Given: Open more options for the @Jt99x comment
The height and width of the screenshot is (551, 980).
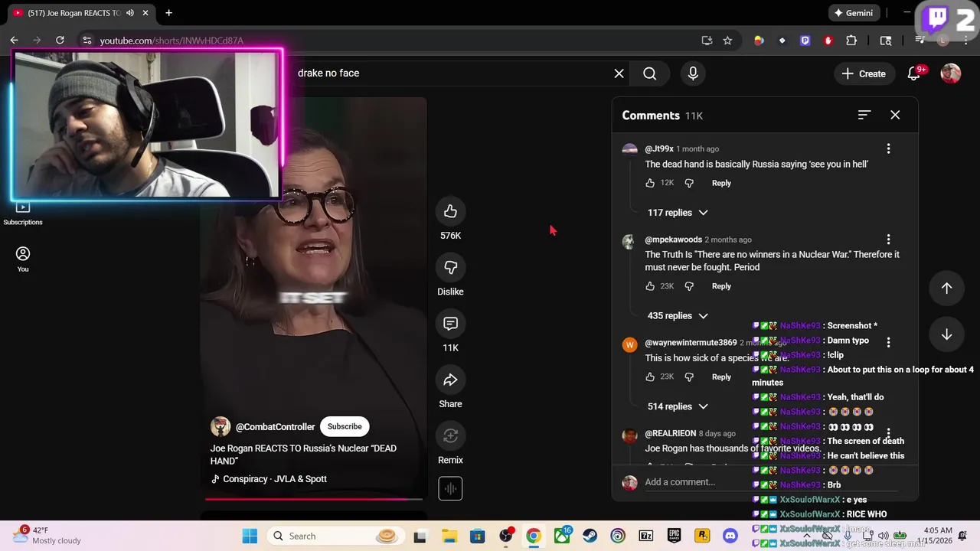Looking at the screenshot, I should [x=888, y=148].
